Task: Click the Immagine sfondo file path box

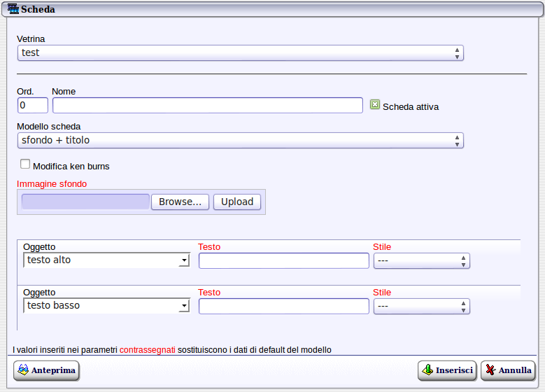Action: tap(85, 202)
